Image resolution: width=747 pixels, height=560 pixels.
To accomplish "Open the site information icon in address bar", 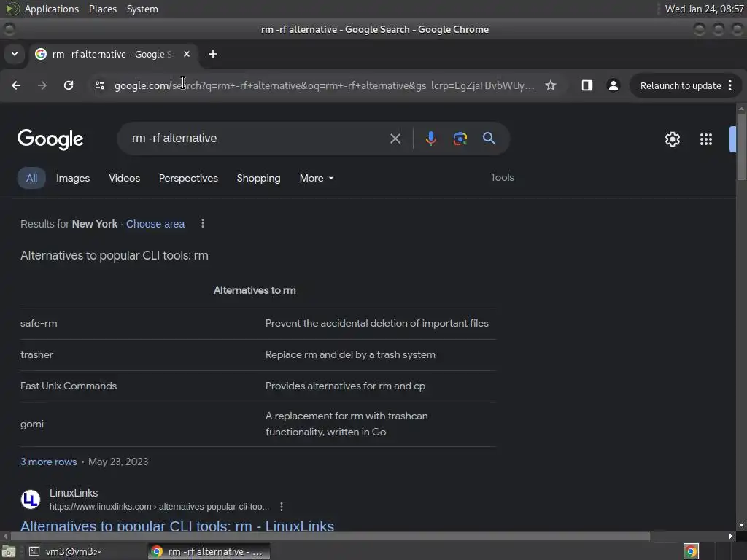I will [99, 85].
